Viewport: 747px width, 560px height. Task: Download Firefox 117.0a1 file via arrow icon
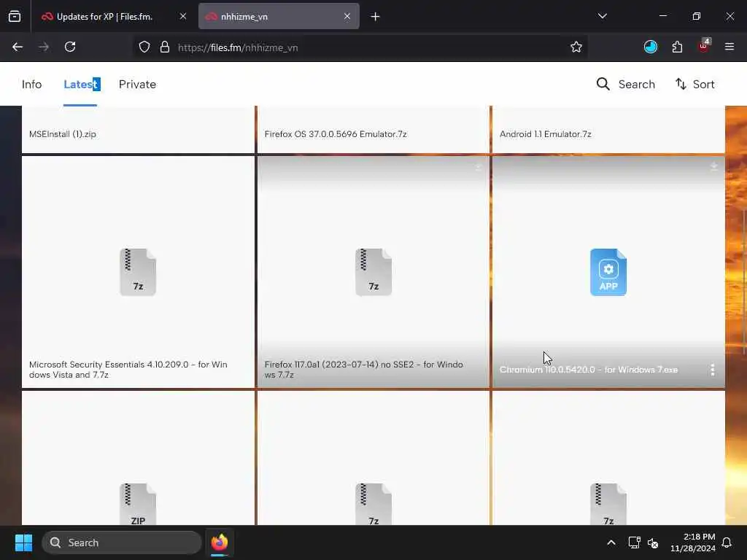pyautogui.click(x=479, y=167)
